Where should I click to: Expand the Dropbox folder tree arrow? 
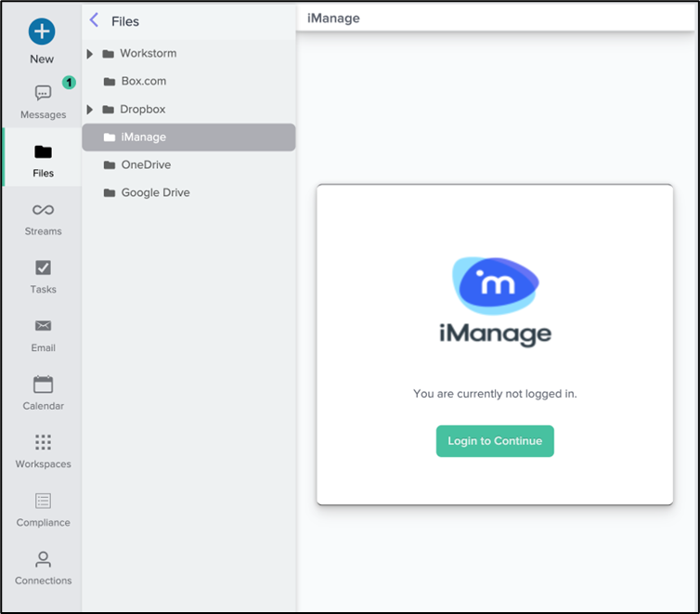pos(90,110)
